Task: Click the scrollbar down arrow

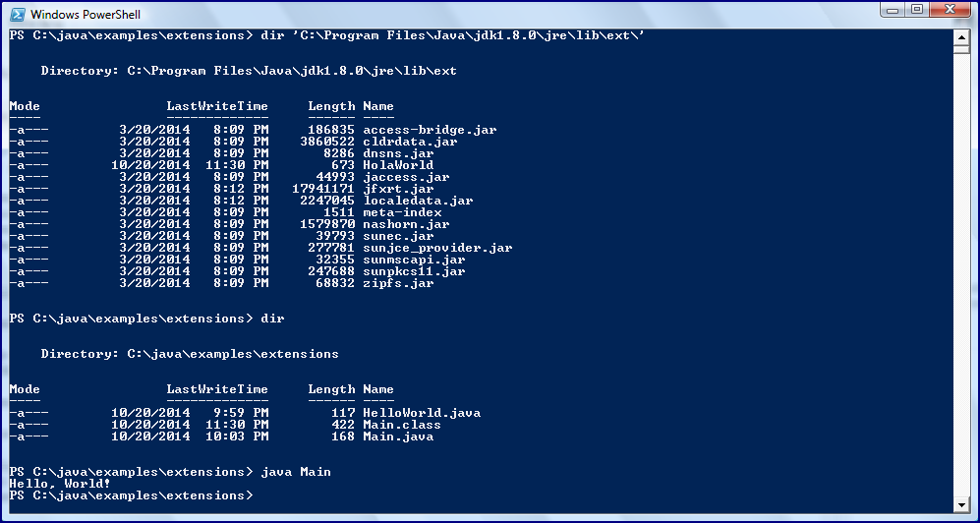Action: 963,505
